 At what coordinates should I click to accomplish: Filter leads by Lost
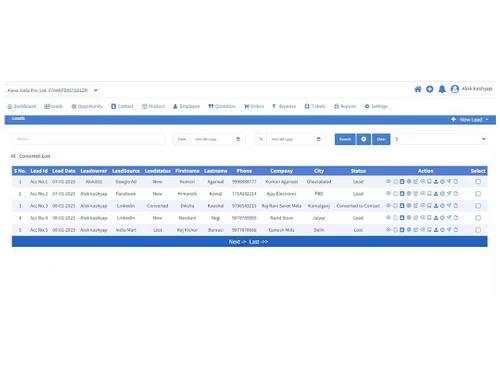[46, 156]
